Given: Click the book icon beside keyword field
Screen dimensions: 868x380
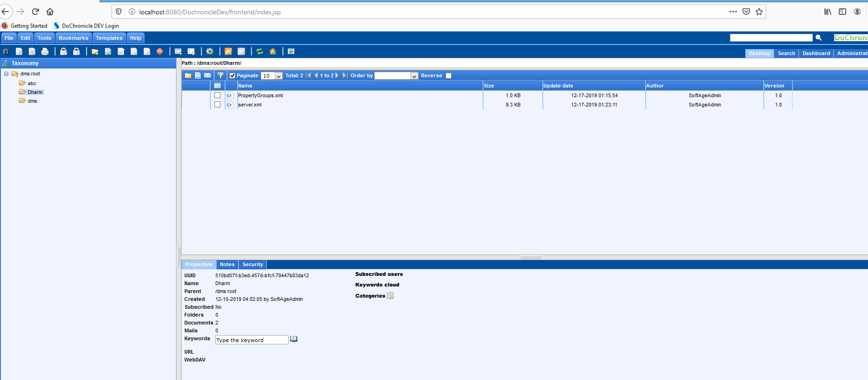Looking at the screenshot, I should pyautogui.click(x=294, y=339).
